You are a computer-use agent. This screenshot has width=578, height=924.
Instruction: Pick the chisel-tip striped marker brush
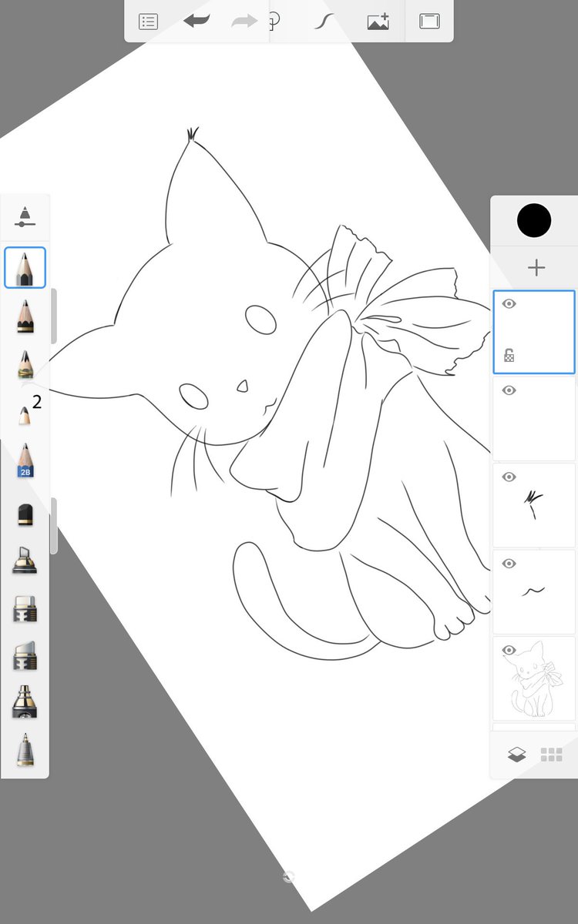tap(25, 654)
